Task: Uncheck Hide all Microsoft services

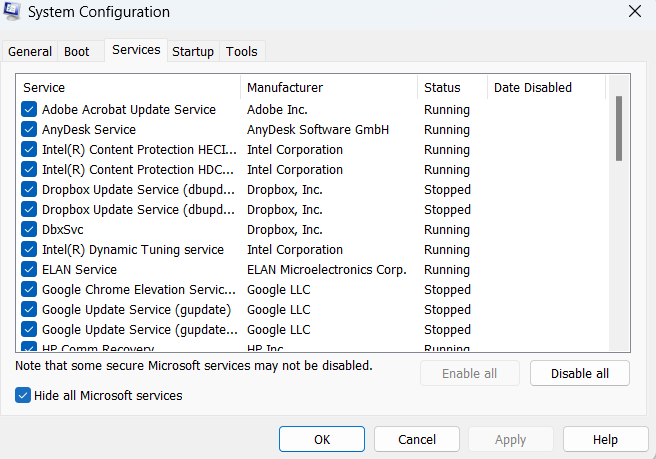Action: pos(23,395)
